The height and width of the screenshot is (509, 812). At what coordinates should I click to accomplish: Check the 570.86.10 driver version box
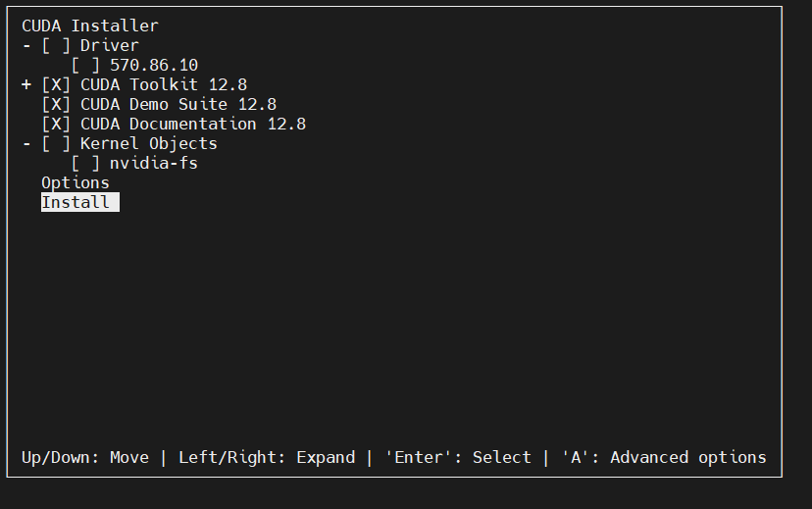point(85,66)
